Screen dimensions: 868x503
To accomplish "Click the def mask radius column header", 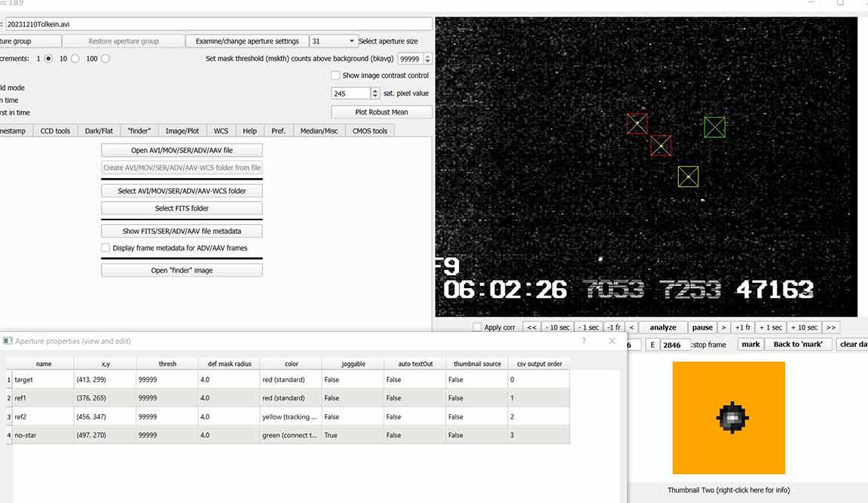I will click(x=229, y=364).
